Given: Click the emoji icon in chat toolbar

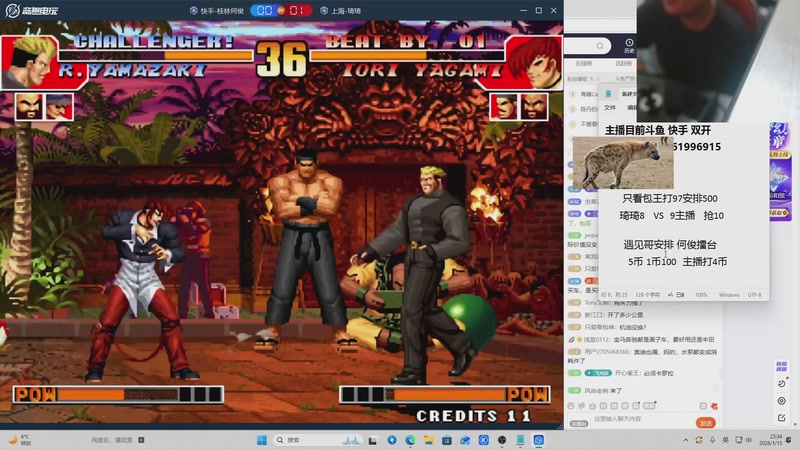Looking at the screenshot, I should [x=571, y=406].
